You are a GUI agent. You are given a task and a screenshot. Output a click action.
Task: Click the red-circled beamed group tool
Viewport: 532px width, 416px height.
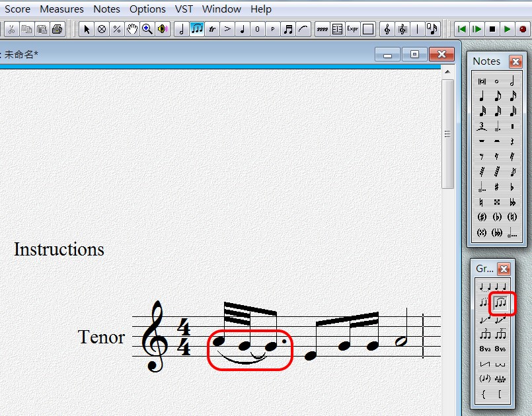click(x=502, y=302)
